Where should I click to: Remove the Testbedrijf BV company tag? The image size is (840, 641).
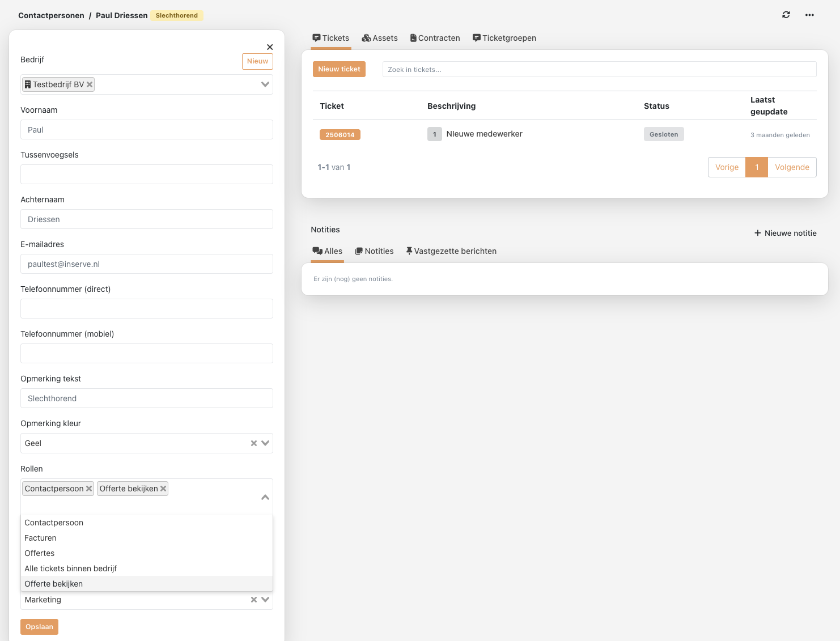point(90,84)
